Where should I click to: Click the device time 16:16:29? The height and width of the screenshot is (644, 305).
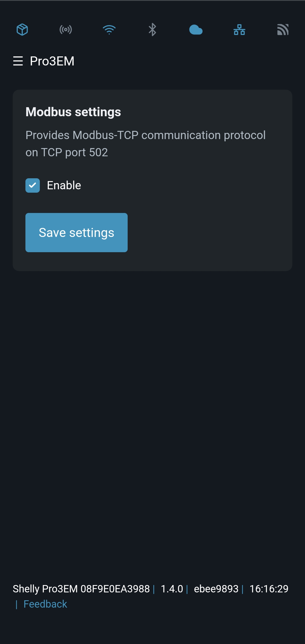tap(269, 589)
